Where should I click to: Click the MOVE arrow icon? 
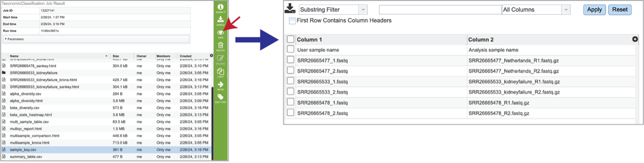pos(220,85)
